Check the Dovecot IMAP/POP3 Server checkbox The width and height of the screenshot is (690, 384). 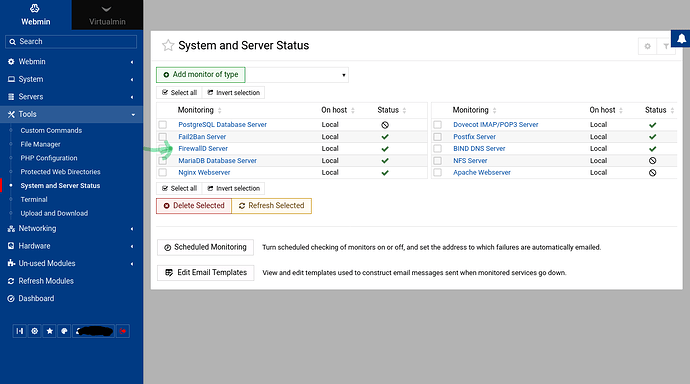(x=437, y=125)
